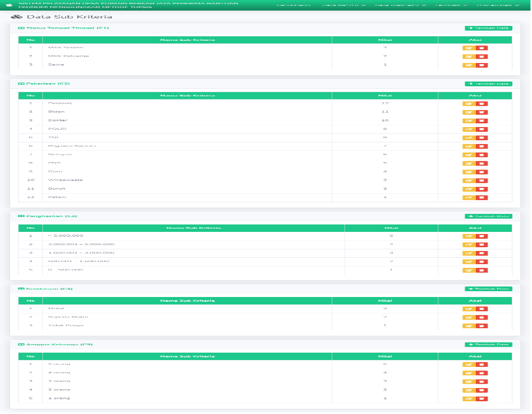
Task: Delete the Petani sub kriteria row
Action: [x=482, y=197]
